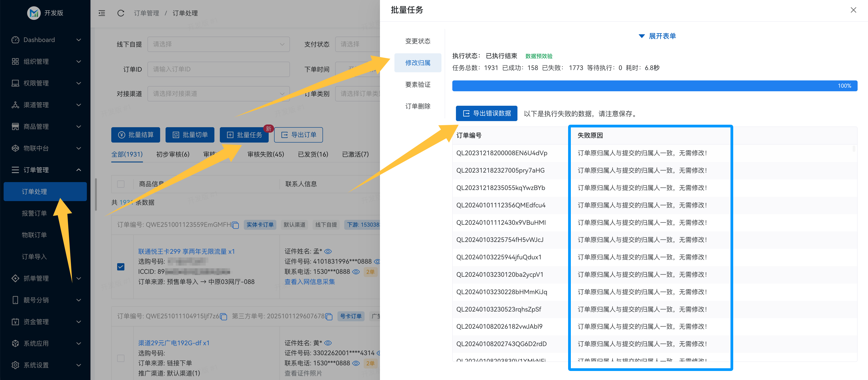Reveal masked contact phone with eye toggle

click(x=356, y=272)
